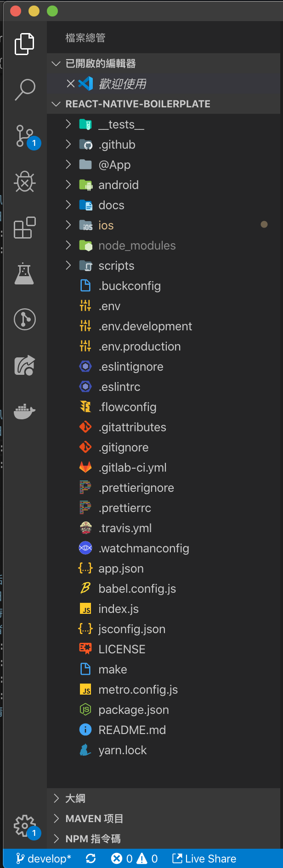283x868 pixels.
Task: Select the .gitlab-ci.yml file
Action: point(132,467)
